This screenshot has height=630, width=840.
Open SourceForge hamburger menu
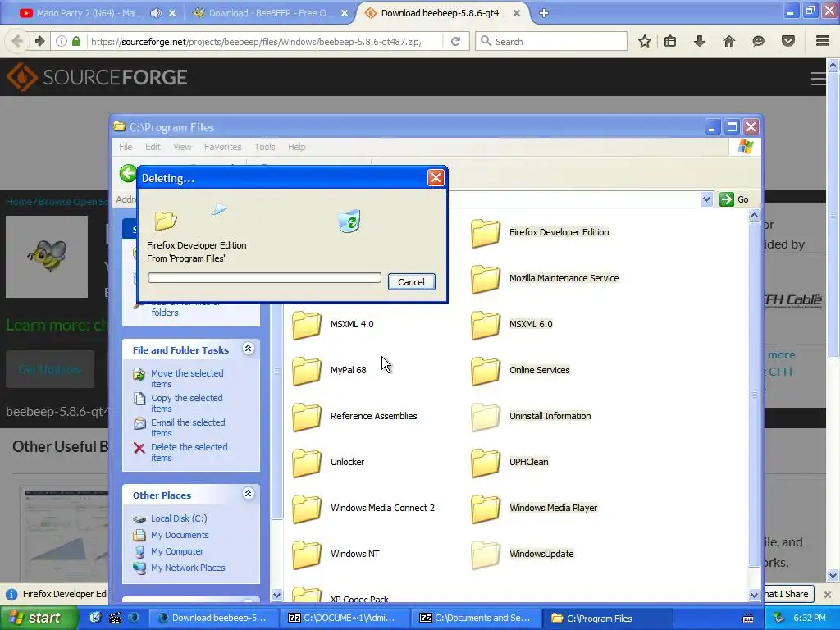point(818,79)
